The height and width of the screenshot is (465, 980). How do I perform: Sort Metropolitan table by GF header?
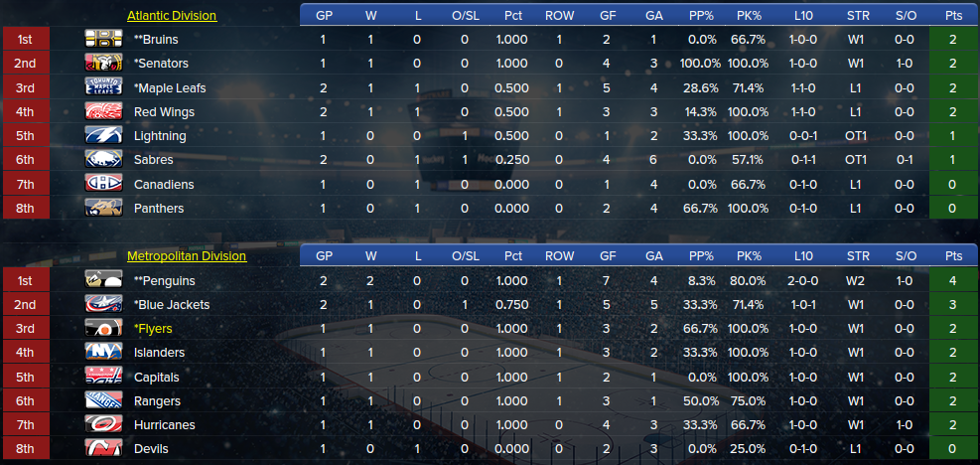[x=608, y=256]
